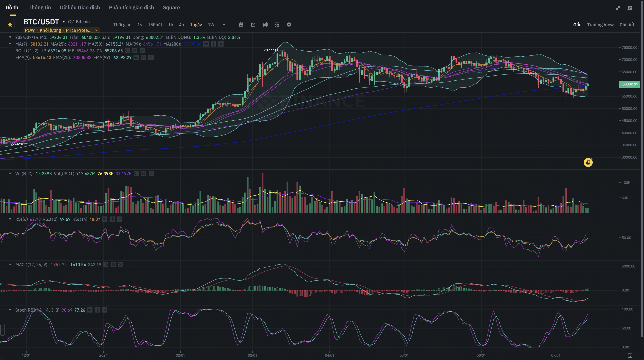Remove the MACD indicator with X
The width and height of the screenshot is (644, 360).
pos(120,265)
